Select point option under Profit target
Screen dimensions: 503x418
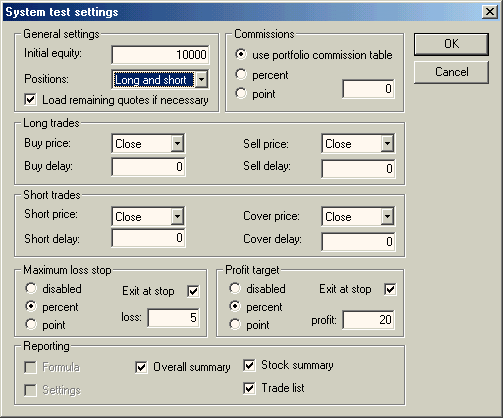point(235,324)
